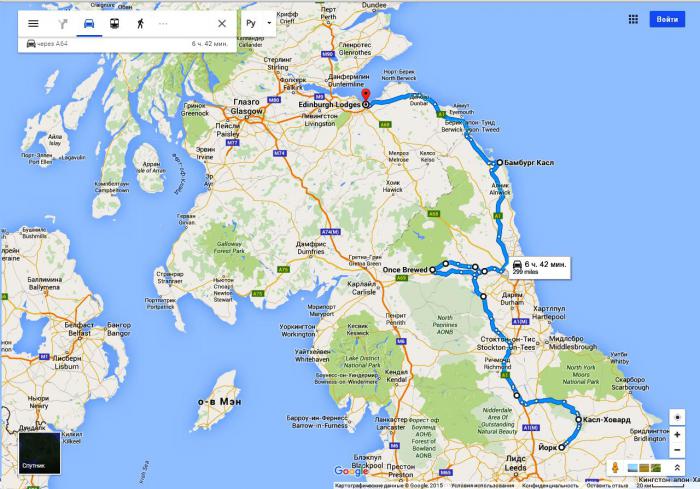This screenshot has height=489, width=700.
Task: Select route via A64 details
Action: (x=127, y=44)
